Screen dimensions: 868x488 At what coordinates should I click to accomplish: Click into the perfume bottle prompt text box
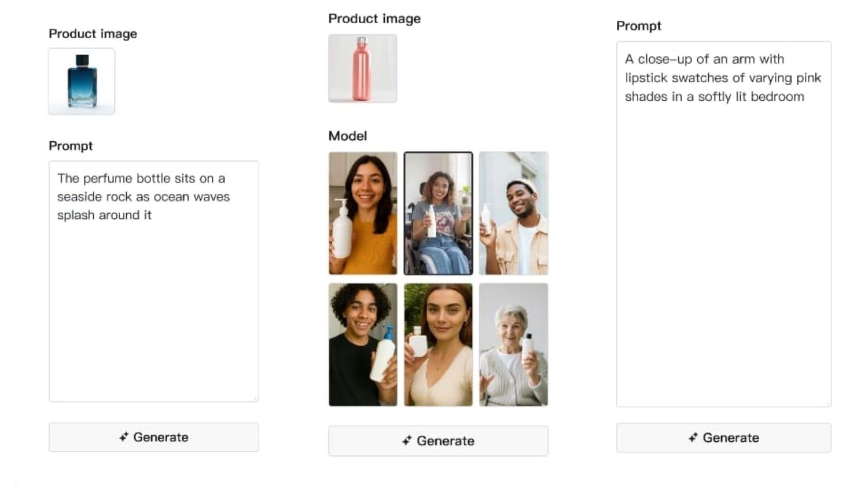(x=153, y=307)
